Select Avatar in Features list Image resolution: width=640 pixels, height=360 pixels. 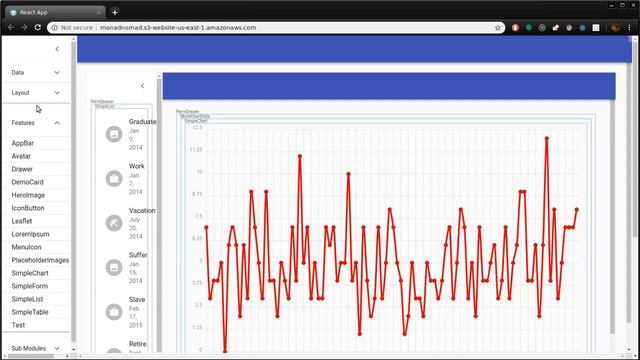tap(21, 156)
